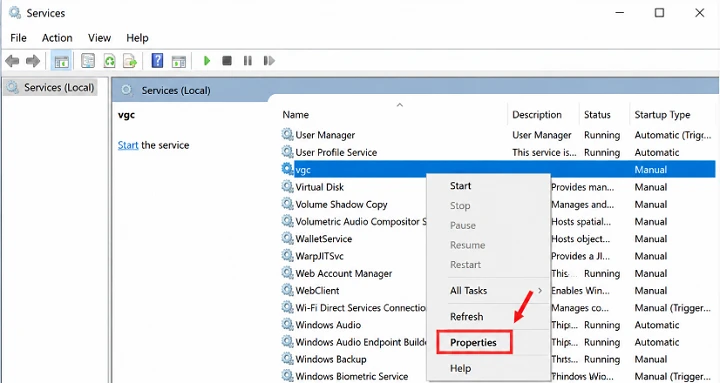This screenshot has height=383, width=720.
Task: Select the Virtual Disk service row
Action: pos(354,187)
